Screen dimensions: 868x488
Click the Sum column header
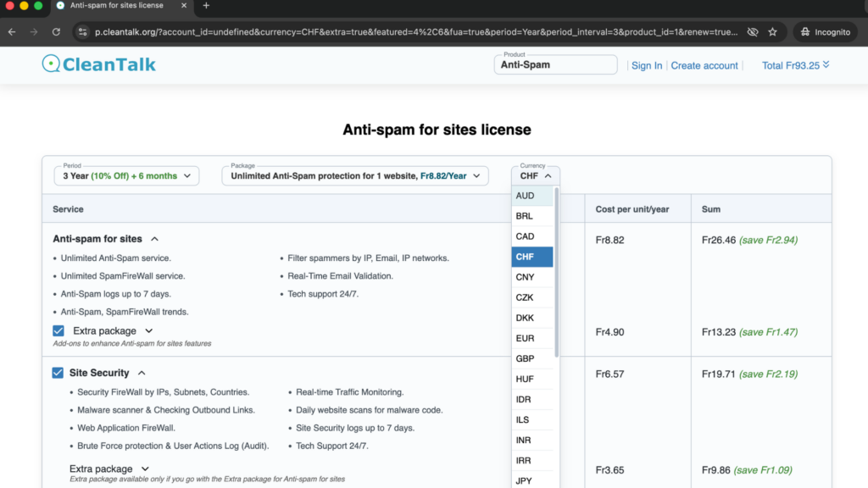[711, 209]
